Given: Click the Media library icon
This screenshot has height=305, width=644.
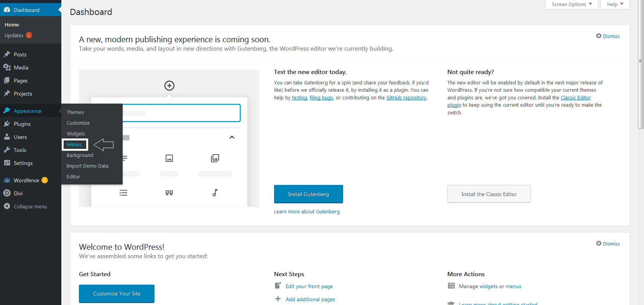Looking at the screenshot, I should [x=7, y=68].
